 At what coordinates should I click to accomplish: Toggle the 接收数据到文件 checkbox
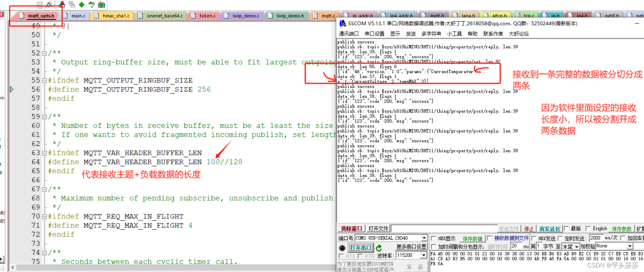pyautogui.click(x=490, y=238)
